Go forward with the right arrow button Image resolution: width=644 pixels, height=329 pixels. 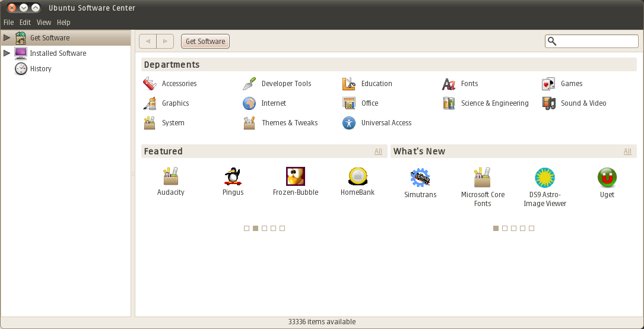tap(165, 42)
